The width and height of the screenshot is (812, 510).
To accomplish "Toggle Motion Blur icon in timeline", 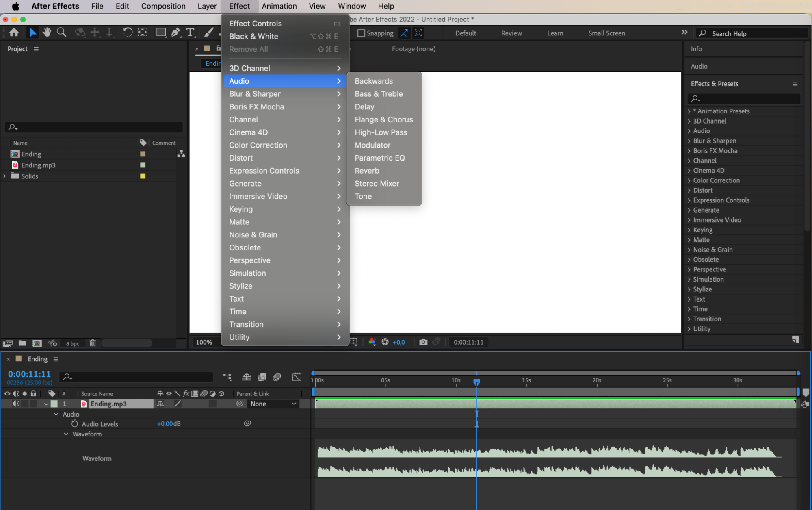I will pyautogui.click(x=277, y=377).
